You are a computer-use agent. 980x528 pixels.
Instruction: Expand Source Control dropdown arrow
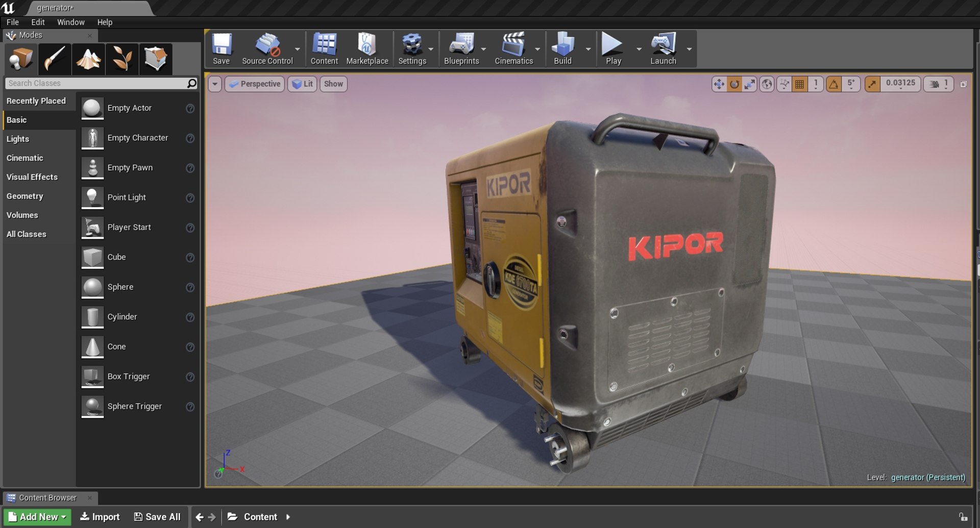[x=298, y=49]
